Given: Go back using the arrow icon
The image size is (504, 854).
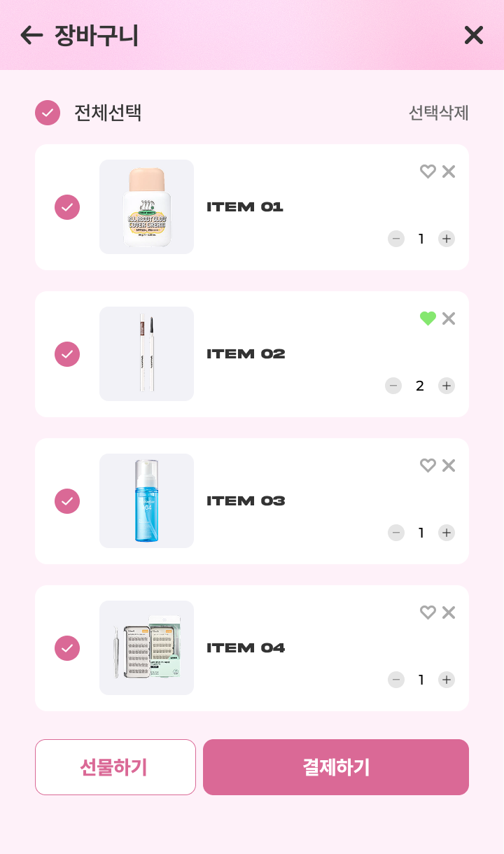Looking at the screenshot, I should tap(31, 35).
